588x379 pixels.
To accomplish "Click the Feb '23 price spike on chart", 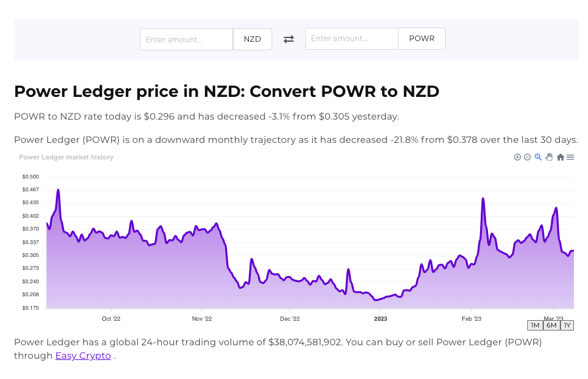I will [x=483, y=199].
